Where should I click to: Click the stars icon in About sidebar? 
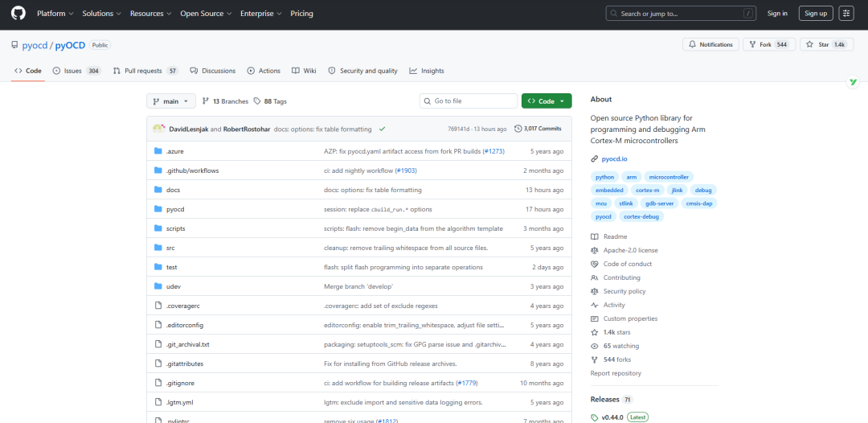click(x=595, y=332)
